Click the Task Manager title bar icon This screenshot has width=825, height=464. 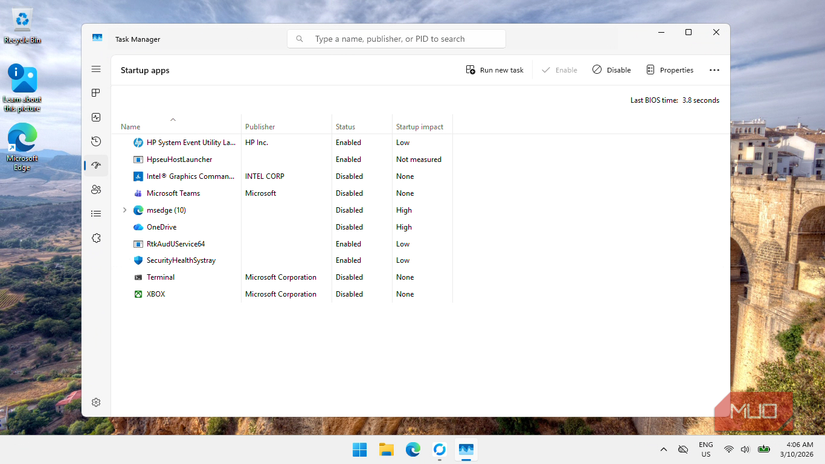coord(97,38)
